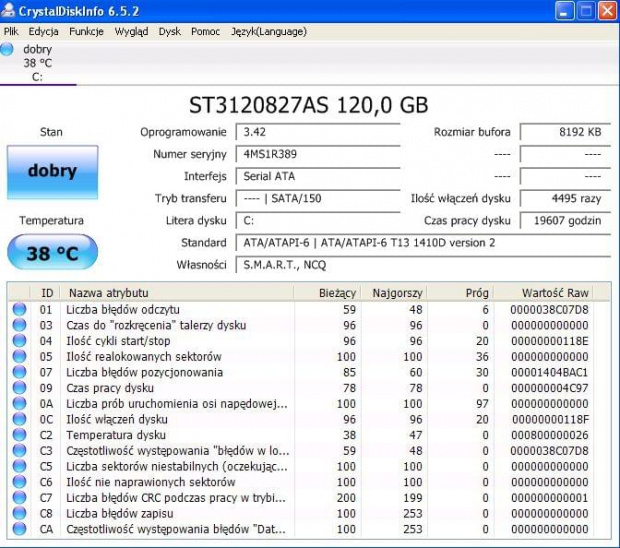The image size is (620, 548).
Task: Open the Plik menu
Action: pyautogui.click(x=11, y=32)
